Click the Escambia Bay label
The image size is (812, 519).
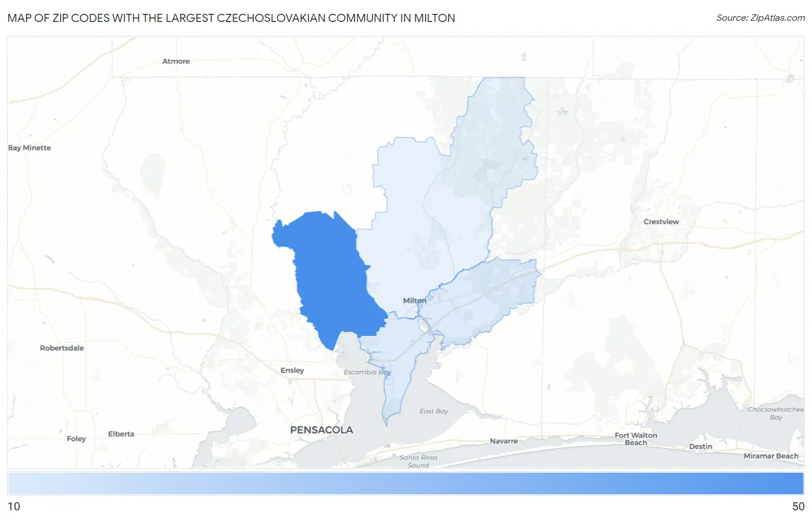tap(367, 372)
